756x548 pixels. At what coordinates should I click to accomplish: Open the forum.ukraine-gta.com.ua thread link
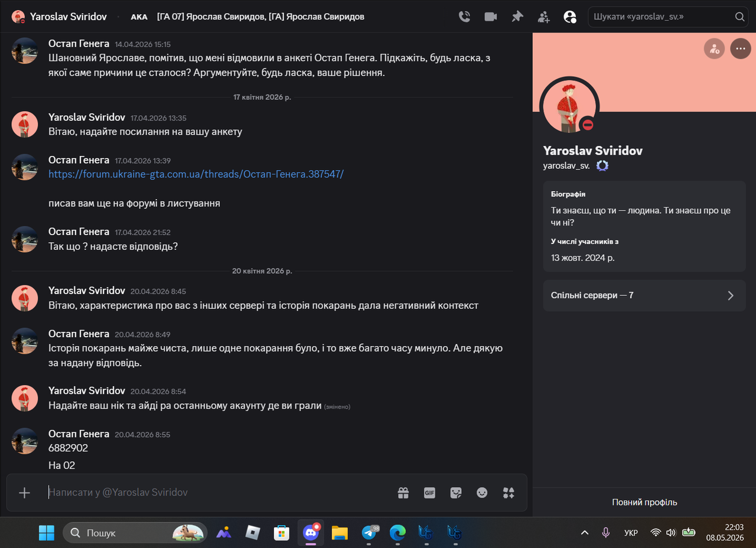(x=196, y=174)
